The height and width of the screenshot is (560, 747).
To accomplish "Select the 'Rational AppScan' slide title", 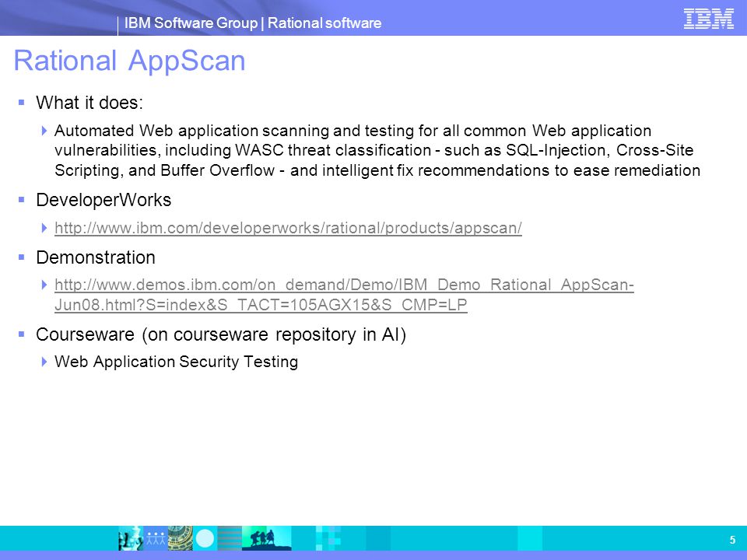I will pyautogui.click(x=129, y=61).
